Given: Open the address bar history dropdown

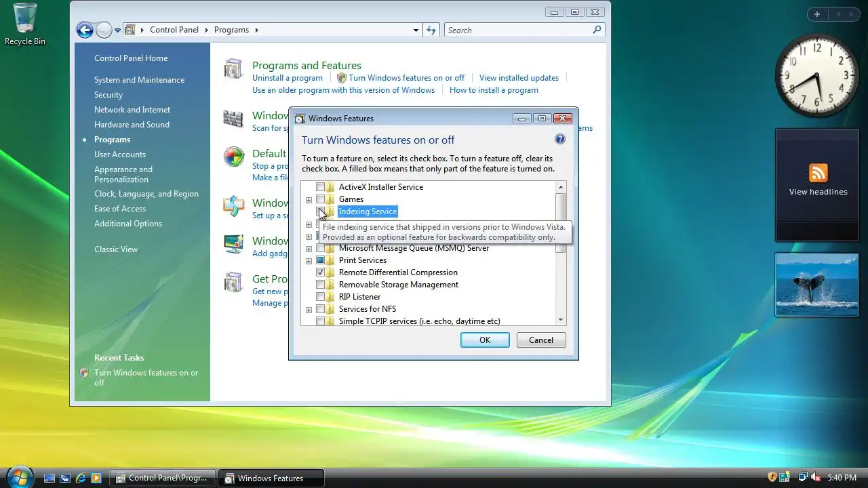Looking at the screenshot, I should pyautogui.click(x=416, y=30).
